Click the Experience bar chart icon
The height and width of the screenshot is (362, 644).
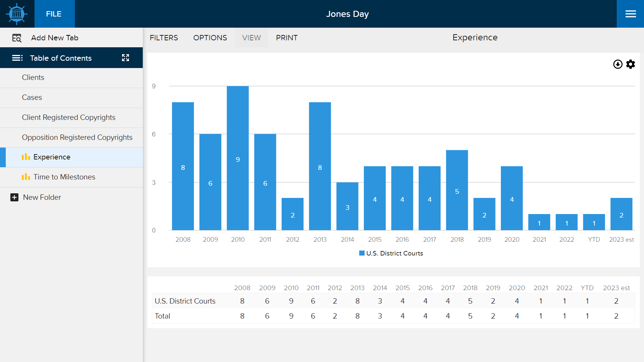pos(26,157)
